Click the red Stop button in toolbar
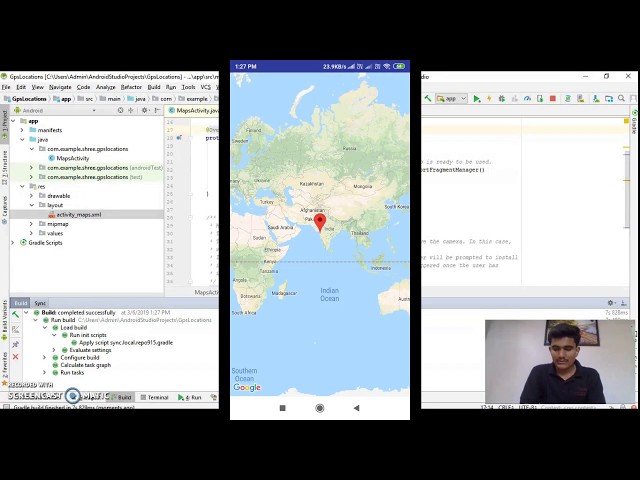Image resolution: width=640 pixels, height=480 pixels. 553,99
